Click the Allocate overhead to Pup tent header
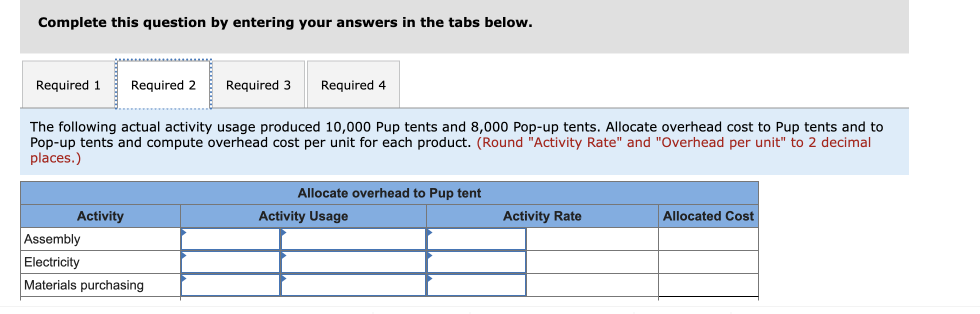980x314 pixels. pyautogui.click(x=389, y=193)
